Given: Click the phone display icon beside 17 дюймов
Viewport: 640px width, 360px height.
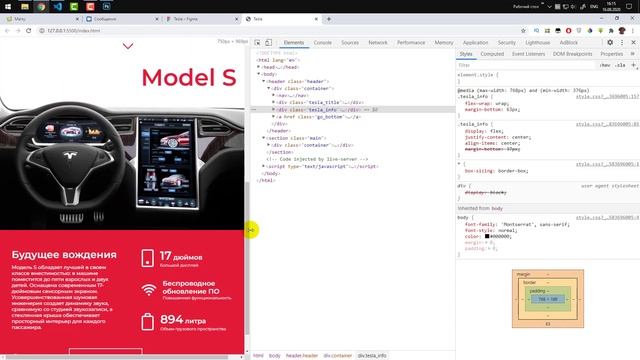Looking at the screenshot, I should click(147, 258).
